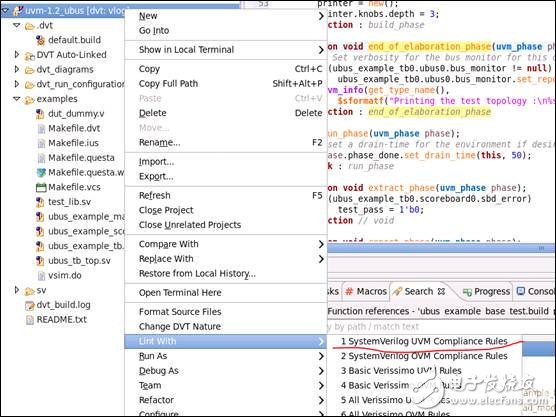Choose Open Terminal Here
The image size is (556, 417).
pos(226,293)
